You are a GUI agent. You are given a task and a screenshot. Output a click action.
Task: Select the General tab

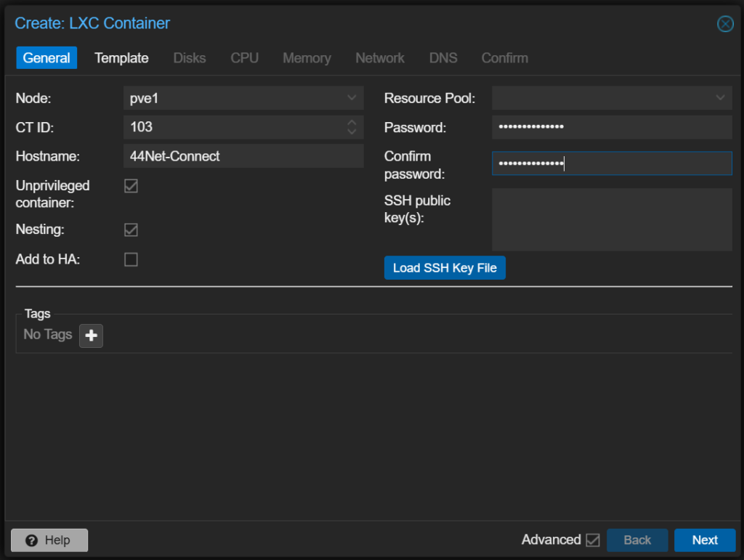(x=46, y=58)
